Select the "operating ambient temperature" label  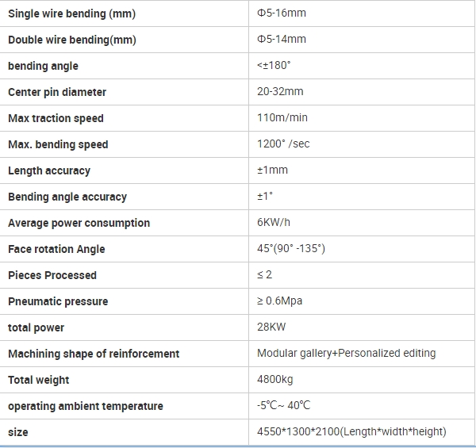click(x=86, y=406)
